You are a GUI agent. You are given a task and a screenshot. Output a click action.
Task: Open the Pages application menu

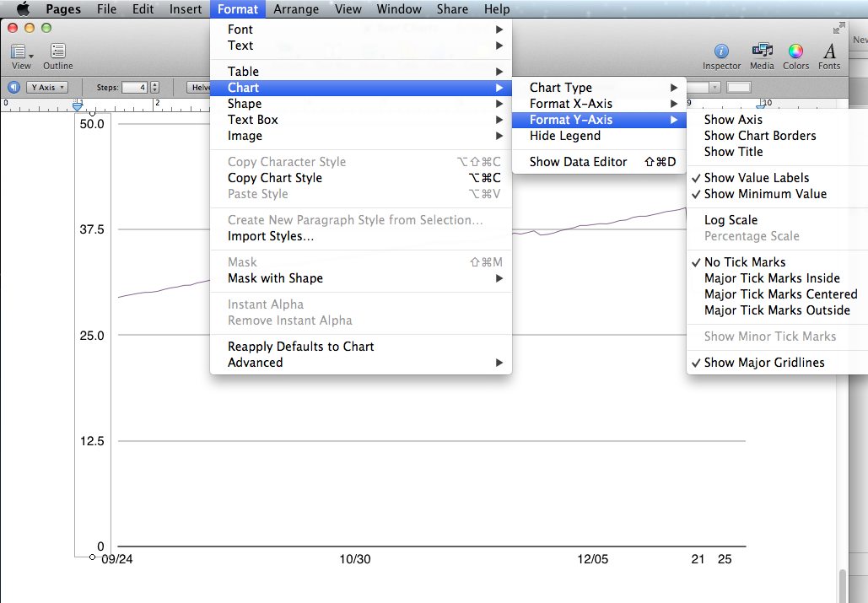click(63, 8)
